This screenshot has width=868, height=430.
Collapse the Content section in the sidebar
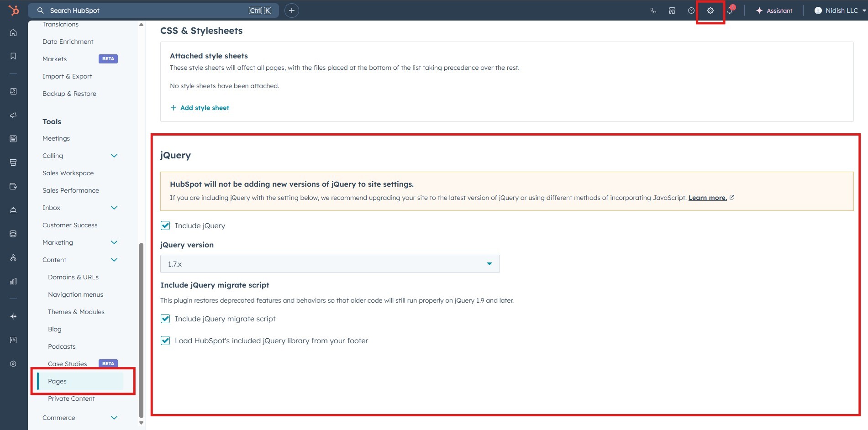coord(114,259)
